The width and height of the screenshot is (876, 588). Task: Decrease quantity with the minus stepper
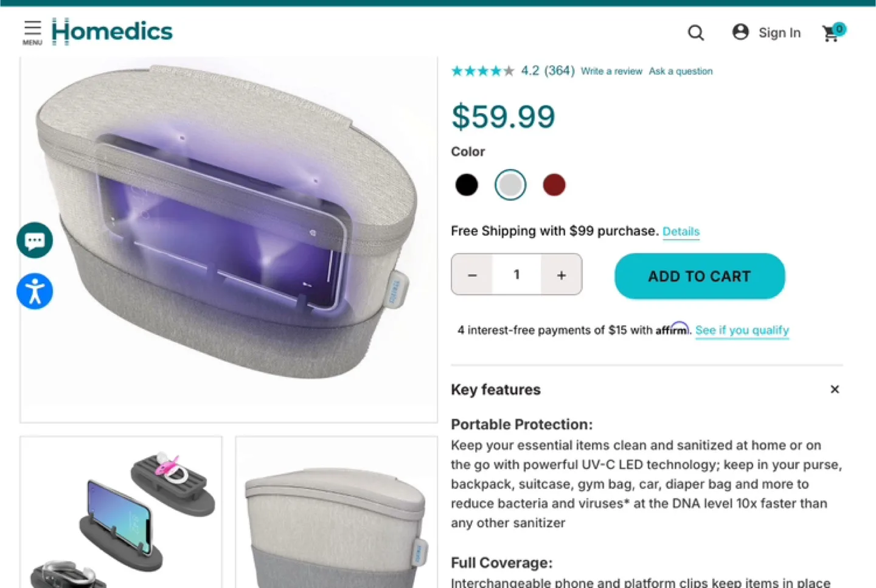click(x=472, y=274)
